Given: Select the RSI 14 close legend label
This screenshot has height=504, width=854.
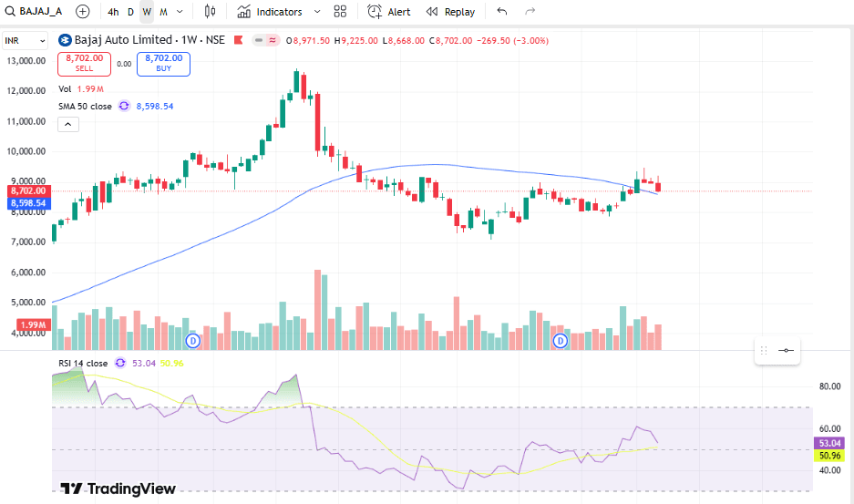Looking at the screenshot, I should 83,364.
